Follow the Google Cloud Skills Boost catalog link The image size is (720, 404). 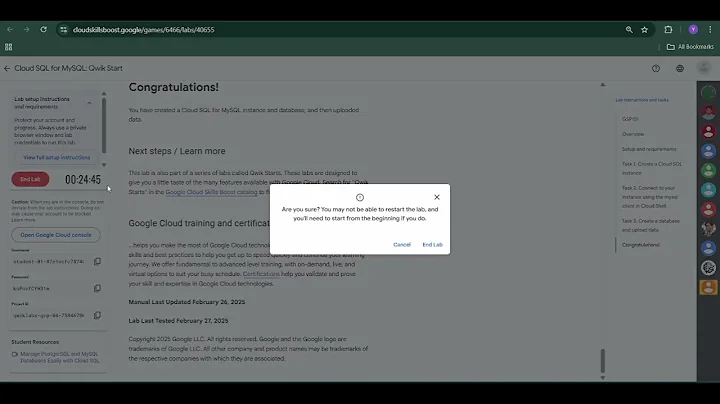(x=211, y=192)
